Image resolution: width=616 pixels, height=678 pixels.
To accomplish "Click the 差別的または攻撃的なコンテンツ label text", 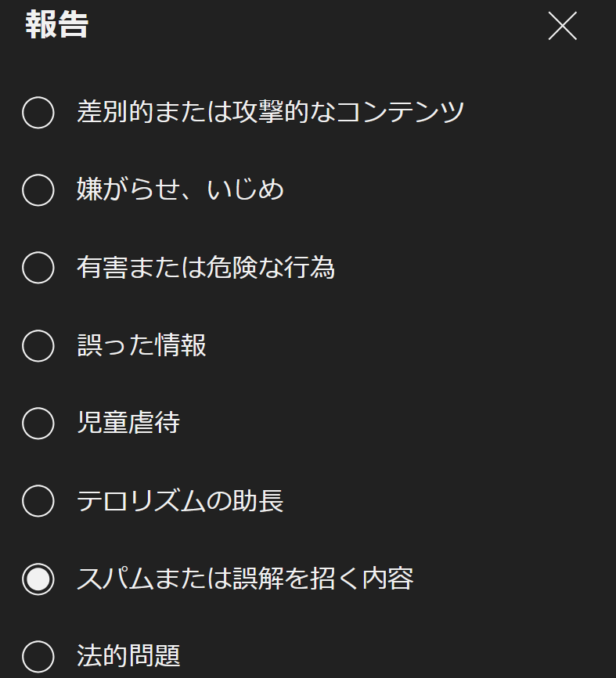I will coord(271,112).
